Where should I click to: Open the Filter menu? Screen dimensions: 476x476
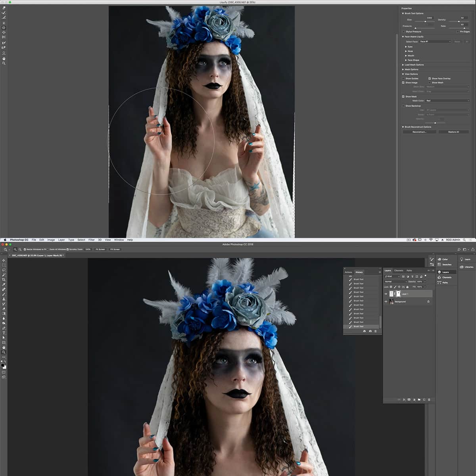[91, 240]
